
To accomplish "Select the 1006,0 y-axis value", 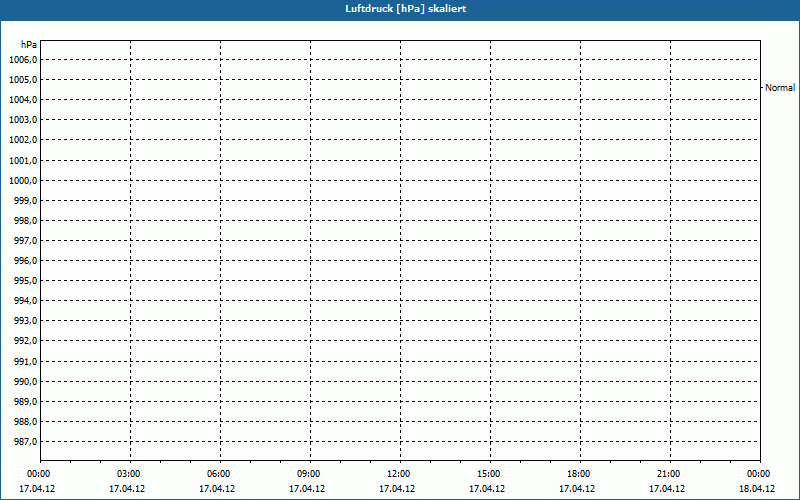I will pyautogui.click(x=23, y=60).
